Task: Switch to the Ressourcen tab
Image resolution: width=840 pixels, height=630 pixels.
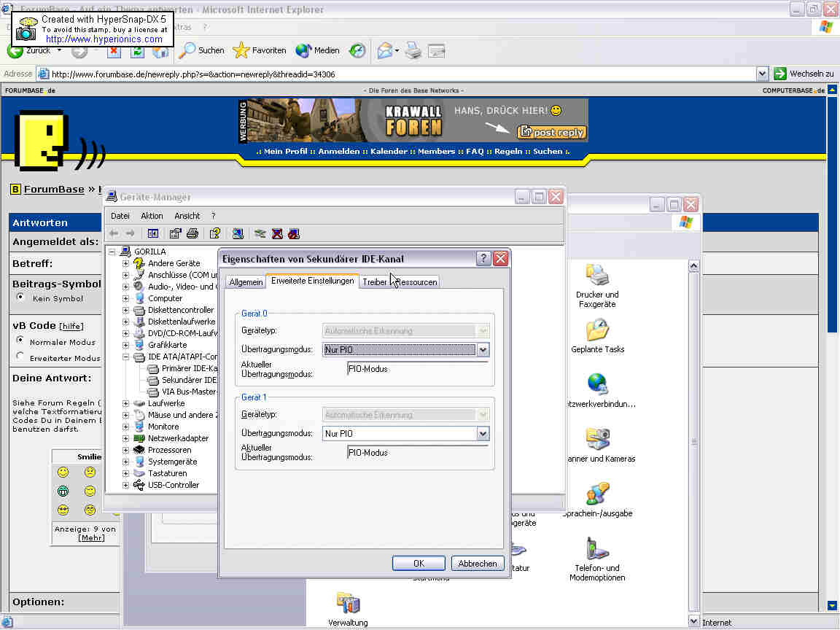Action: (x=416, y=282)
